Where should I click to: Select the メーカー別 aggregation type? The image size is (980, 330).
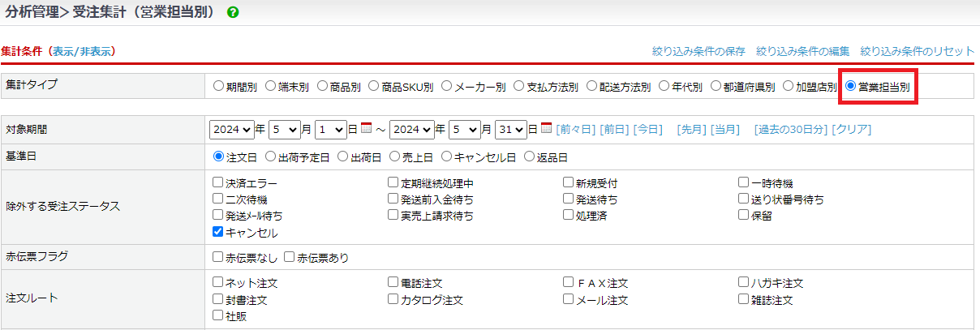(x=447, y=86)
